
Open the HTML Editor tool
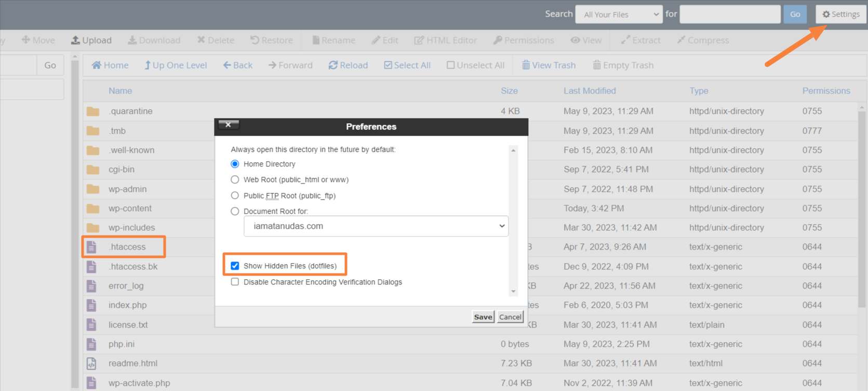446,40
